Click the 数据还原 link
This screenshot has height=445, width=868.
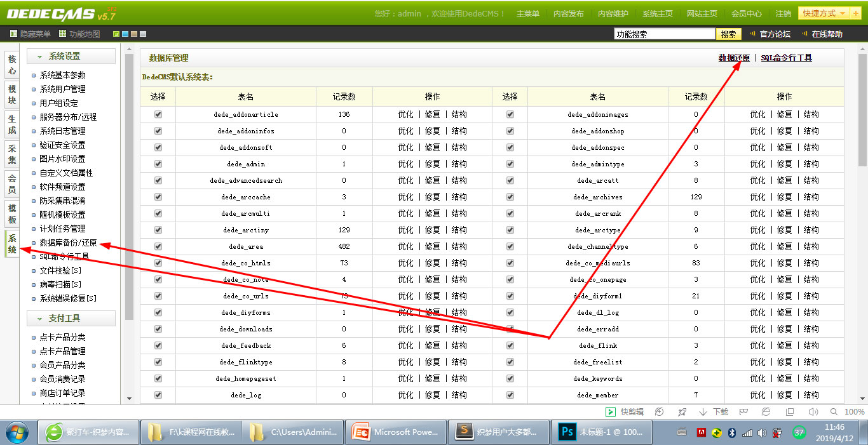coord(734,58)
